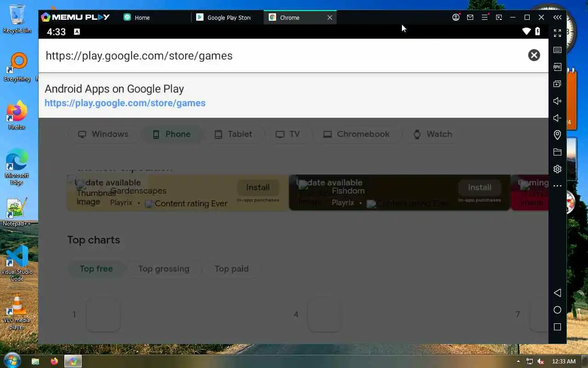Choose the Top free chart chip
The height and width of the screenshot is (368, 588).
tap(96, 269)
